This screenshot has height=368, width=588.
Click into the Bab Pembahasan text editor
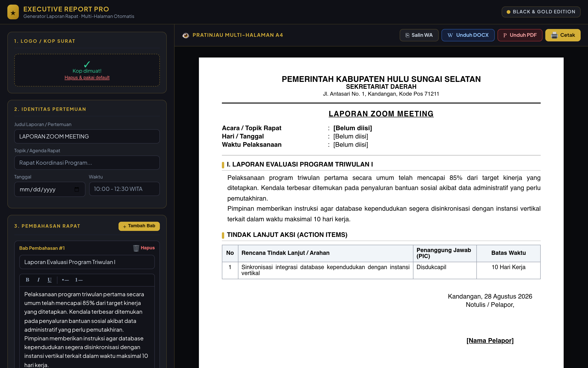[87, 327]
